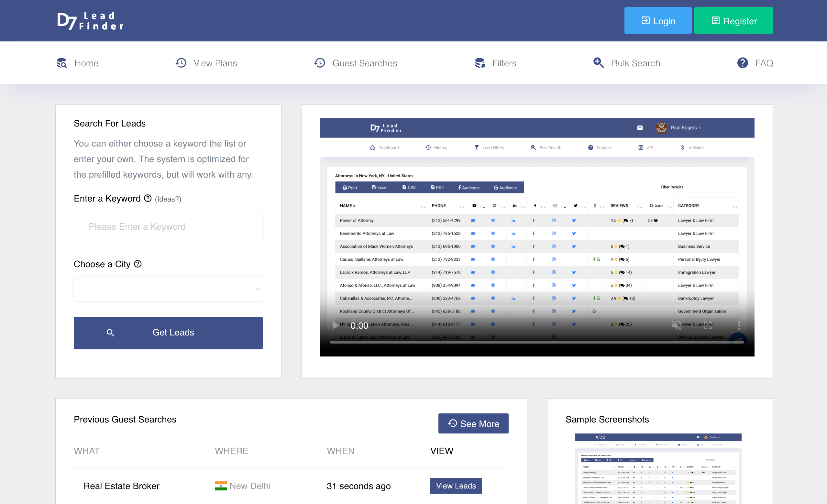The height and width of the screenshot is (504, 827).
Task: Click the WHERE column header
Action: [232, 451]
